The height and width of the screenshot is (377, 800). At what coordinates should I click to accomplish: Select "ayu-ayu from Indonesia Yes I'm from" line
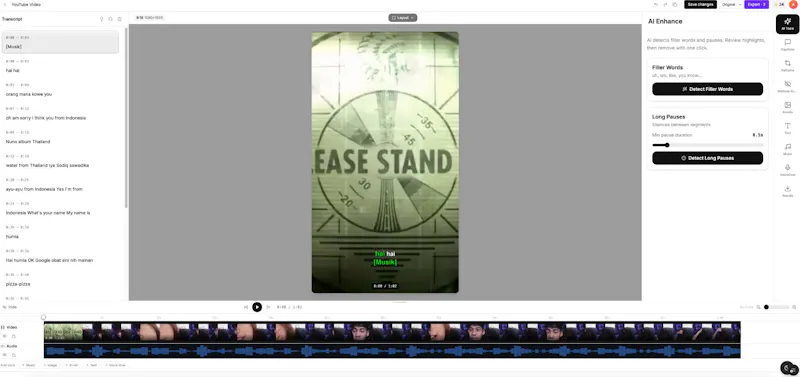coord(60,185)
